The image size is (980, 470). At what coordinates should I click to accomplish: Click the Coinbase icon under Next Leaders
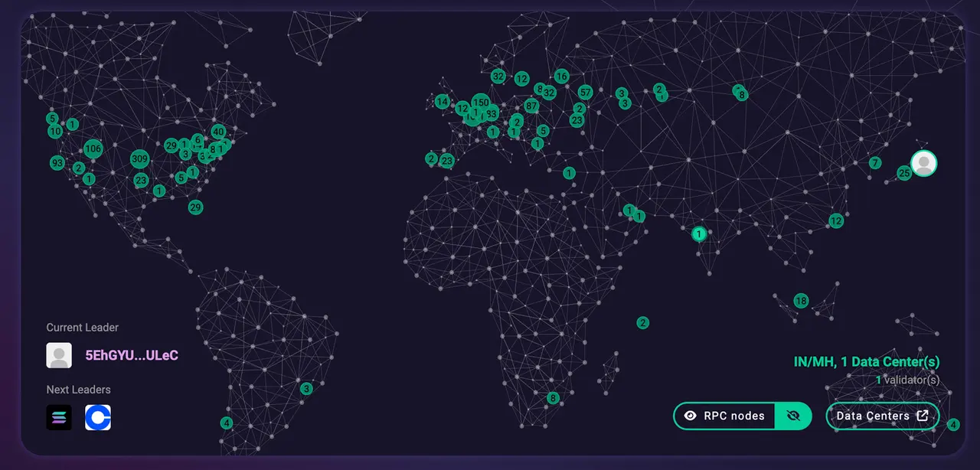(98, 417)
